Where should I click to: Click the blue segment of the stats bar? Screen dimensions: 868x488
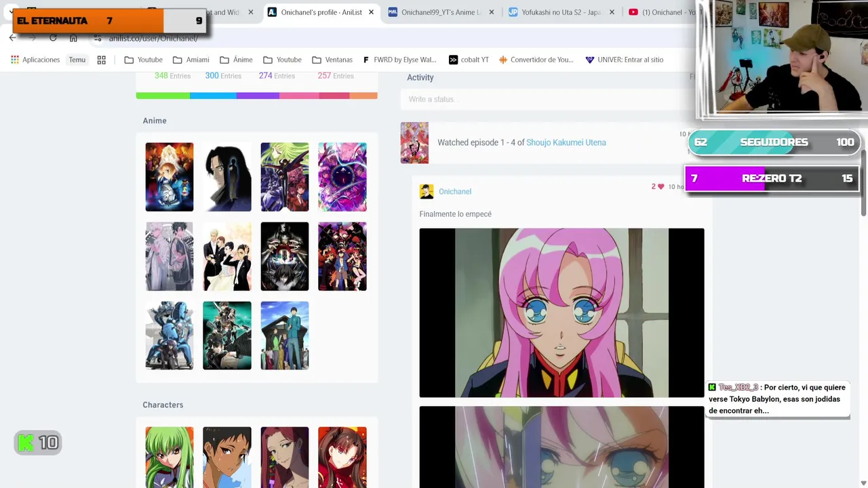(213, 96)
